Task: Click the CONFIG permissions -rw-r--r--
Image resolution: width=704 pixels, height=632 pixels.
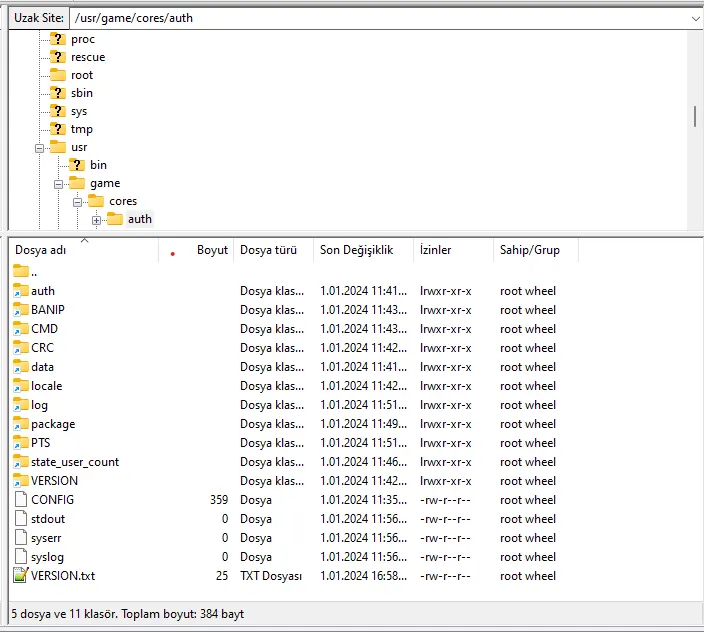Action: 445,500
